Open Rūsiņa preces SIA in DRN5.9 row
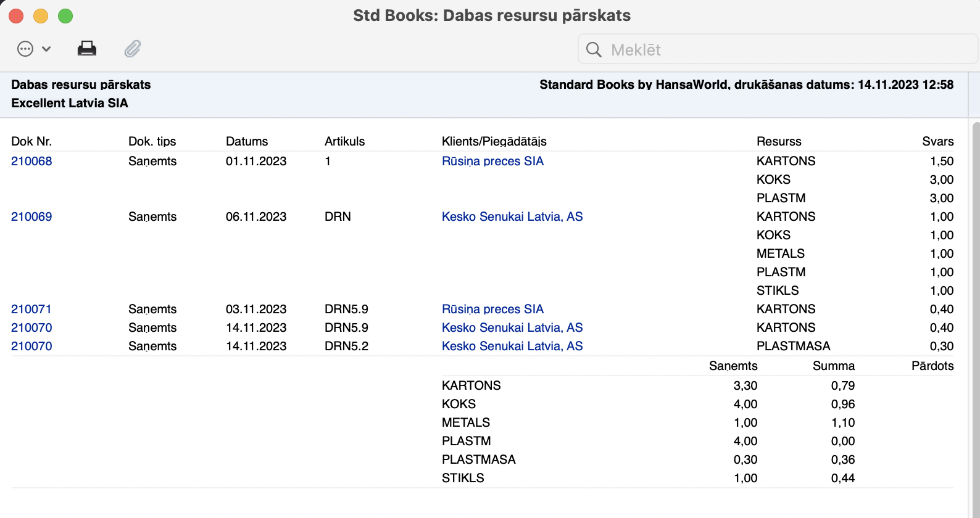 pyautogui.click(x=492, y=309)
